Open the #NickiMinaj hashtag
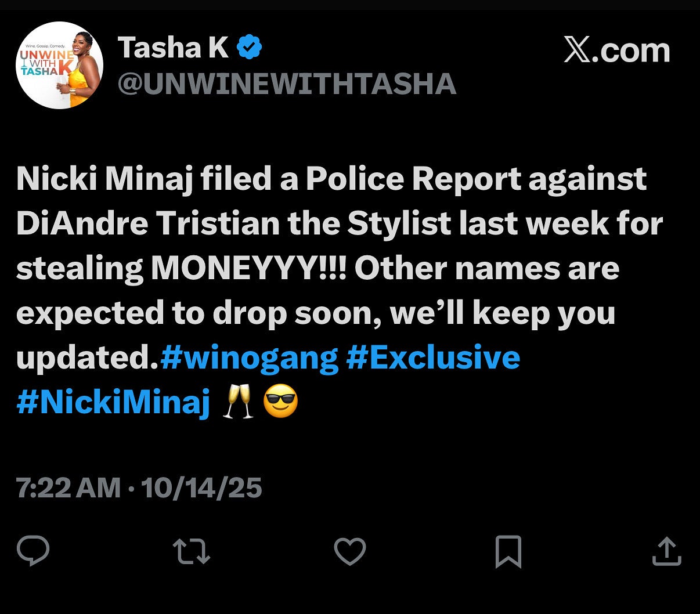This screenshot has width=700, height=614. pyautogui.click(x=113, y=403)
